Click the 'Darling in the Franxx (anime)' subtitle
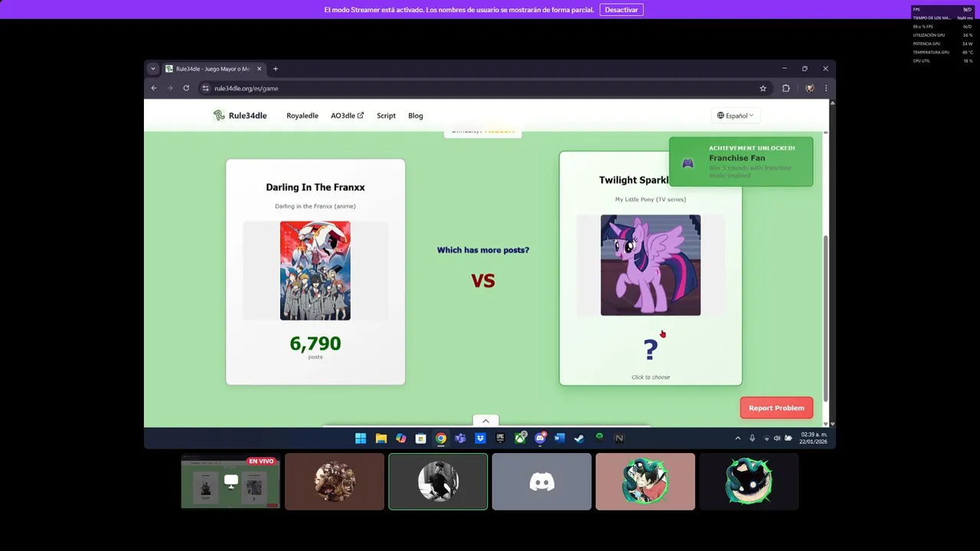Viewport: 980px width, 551px height. pyautogui.click(x=315, y=207)
